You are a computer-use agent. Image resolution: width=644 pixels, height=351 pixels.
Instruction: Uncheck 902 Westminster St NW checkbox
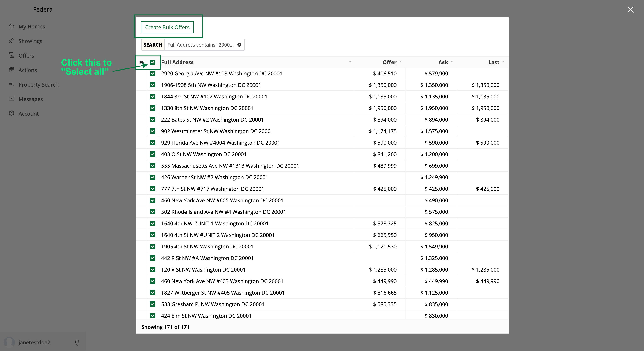tap(152, 131)
